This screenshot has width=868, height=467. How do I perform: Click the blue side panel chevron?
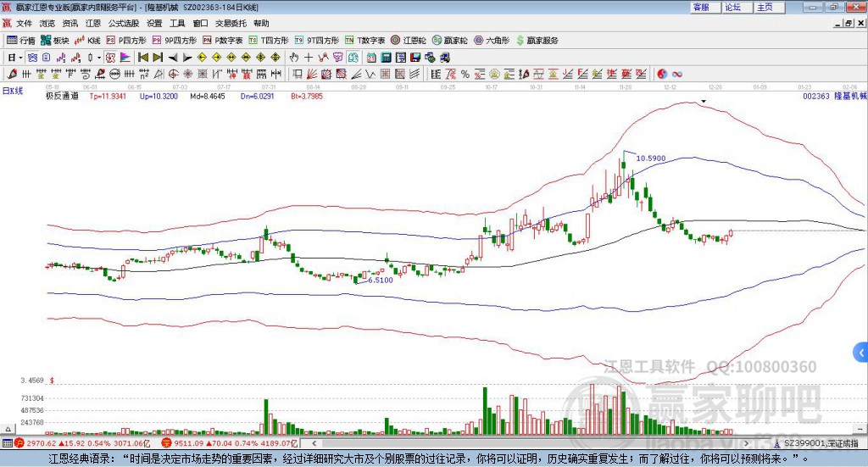(861, 353)
